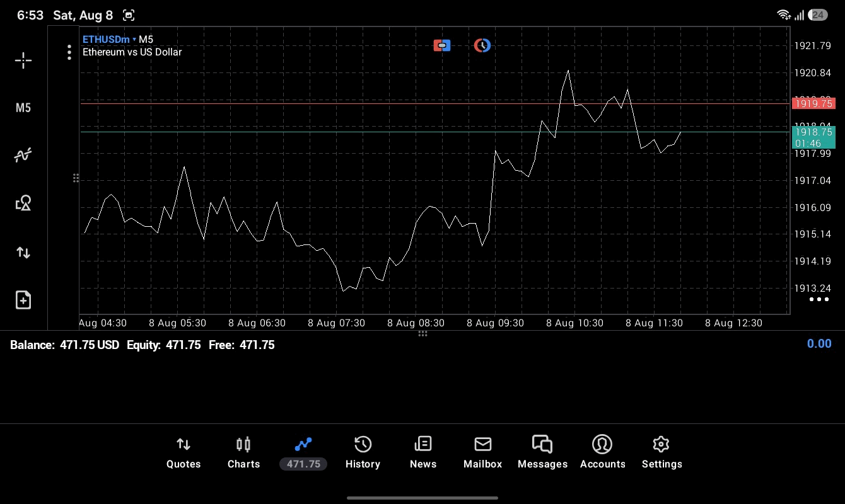The image size is (845, 504).
Task: Open the Mailbox tab
Action: coord(483,453)
